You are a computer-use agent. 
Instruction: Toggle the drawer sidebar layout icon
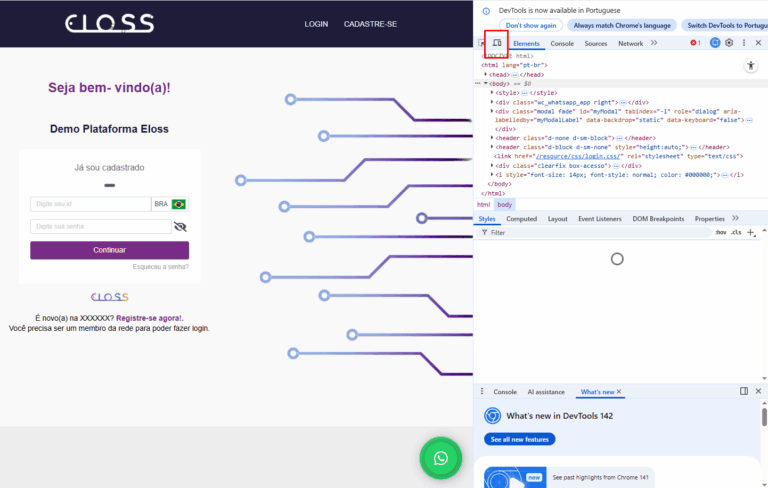click(743, 391)
